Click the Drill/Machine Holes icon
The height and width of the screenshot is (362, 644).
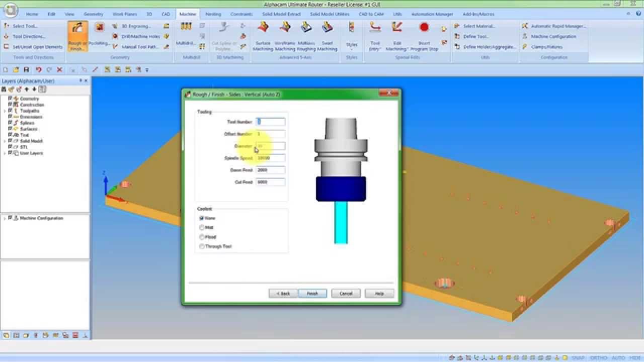click(139, 36)
